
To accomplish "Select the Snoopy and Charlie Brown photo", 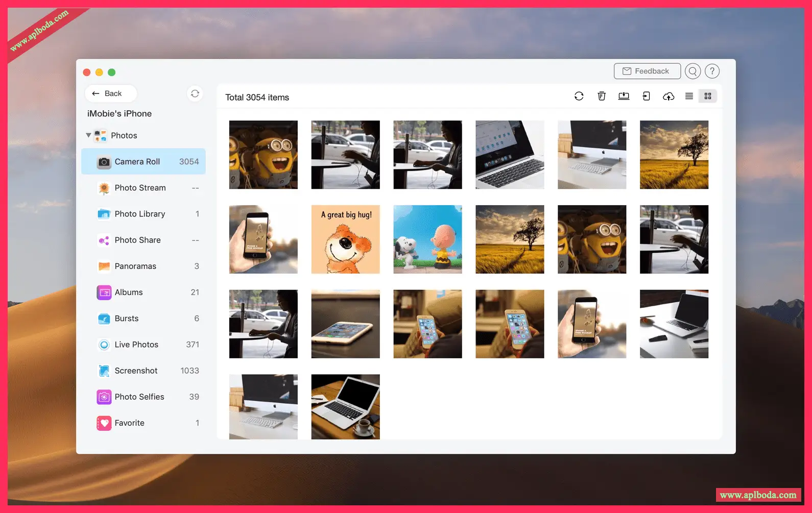I will (x=428, y=239).
